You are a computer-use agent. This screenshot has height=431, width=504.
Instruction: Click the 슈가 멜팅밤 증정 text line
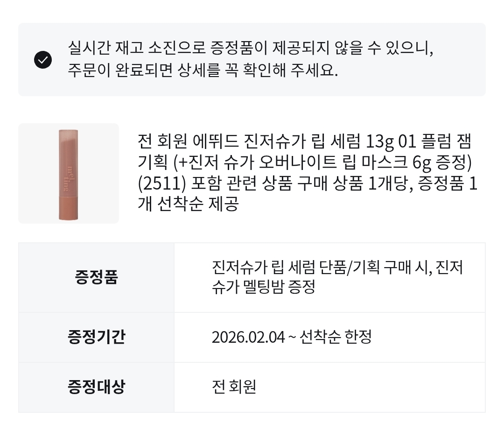tap(263, 287)
